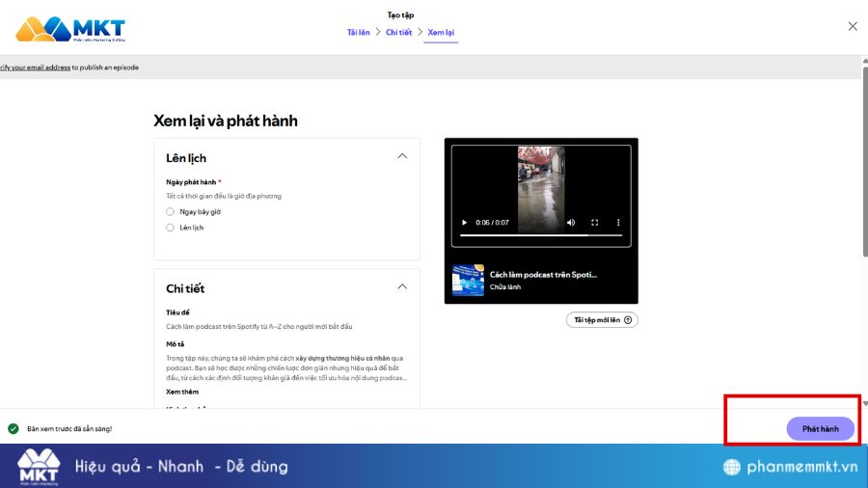868x488 pixels.
Task: Go to the "Chi tiết" step
Action: click(x=398, y=33)
